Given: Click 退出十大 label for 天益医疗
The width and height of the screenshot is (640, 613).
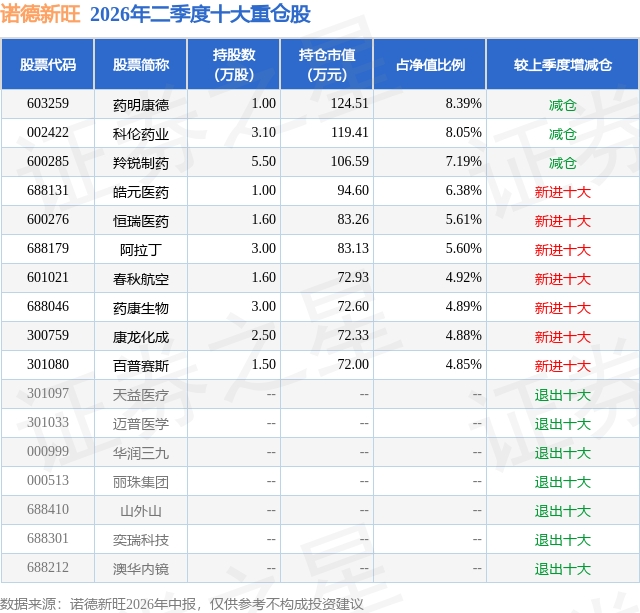Looking at the screenshot, I should [562, 395].
